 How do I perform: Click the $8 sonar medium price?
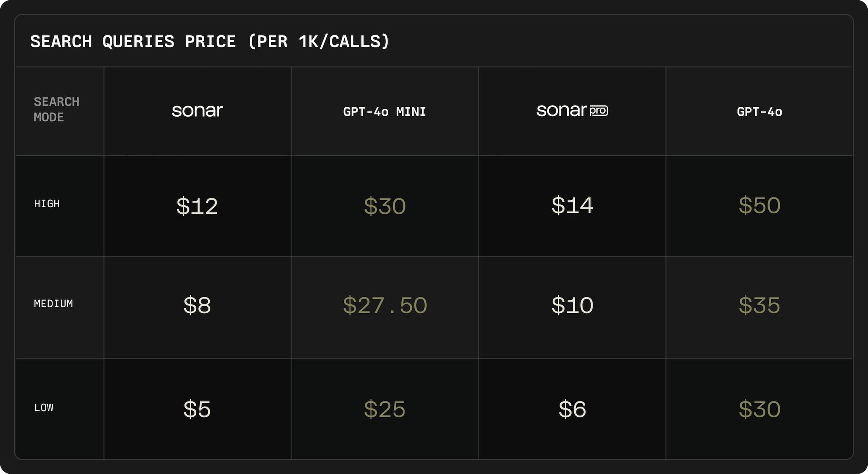click(x=197, y=305)
